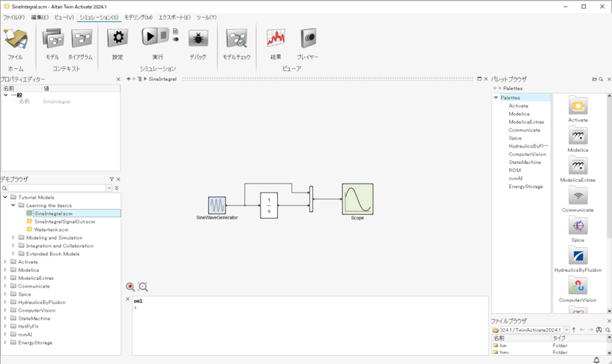
Task: Open the プレイヤー (Player) icon
Action: [x=308, y=38]
